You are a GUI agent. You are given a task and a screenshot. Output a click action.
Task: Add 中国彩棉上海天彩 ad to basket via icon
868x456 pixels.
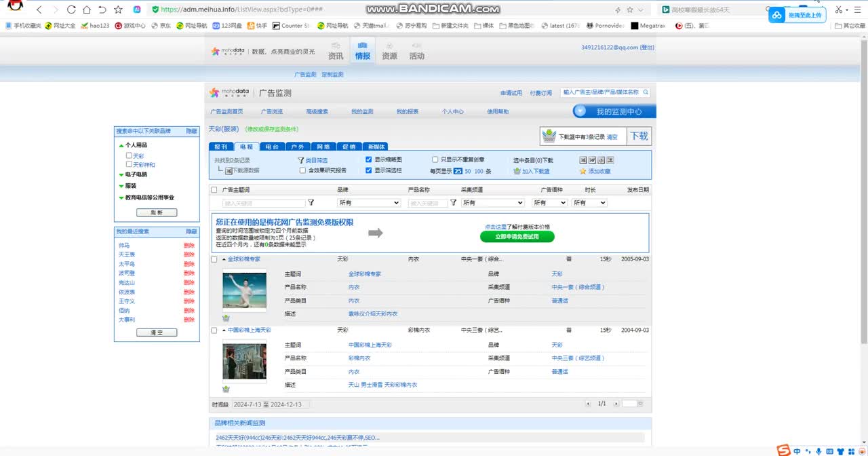[x=226, y=389]
